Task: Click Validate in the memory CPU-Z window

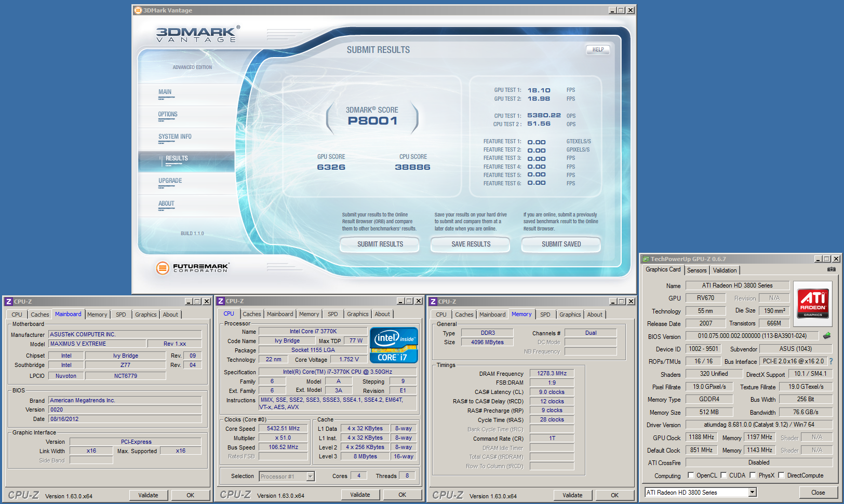Action: 572,495
